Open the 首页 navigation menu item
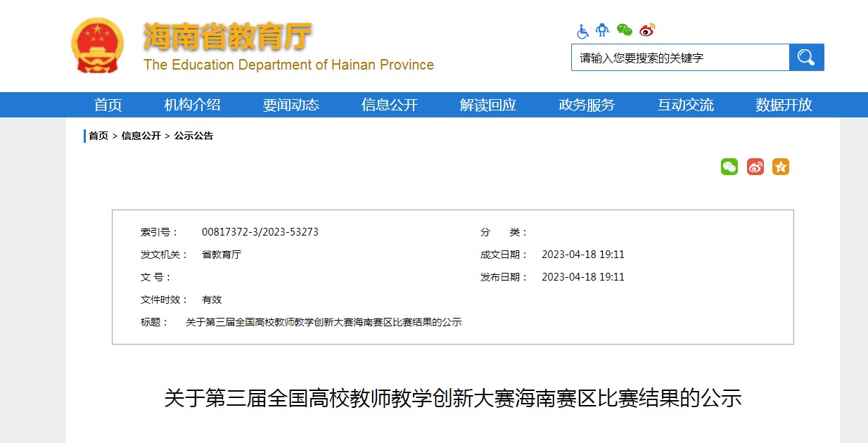The height and width of the screenshot is (443, 868). [x=108, y=105]
